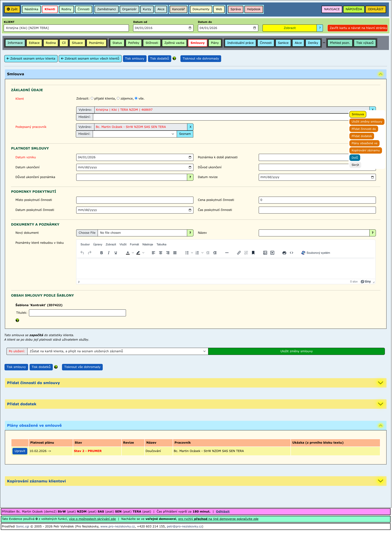392x535 pixels.
Task: Increase indent in notes editor
Action: coord(215,253)
